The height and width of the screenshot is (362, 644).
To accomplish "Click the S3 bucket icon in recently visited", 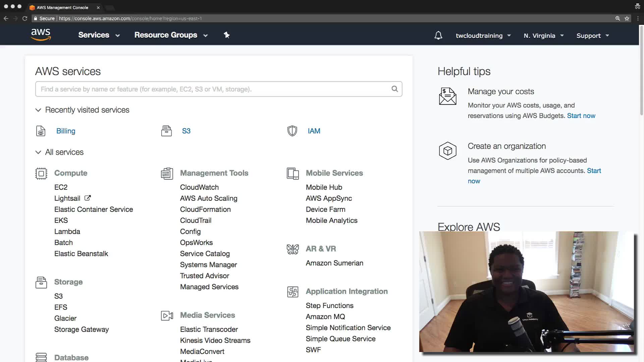I will [x=166, y=131].
